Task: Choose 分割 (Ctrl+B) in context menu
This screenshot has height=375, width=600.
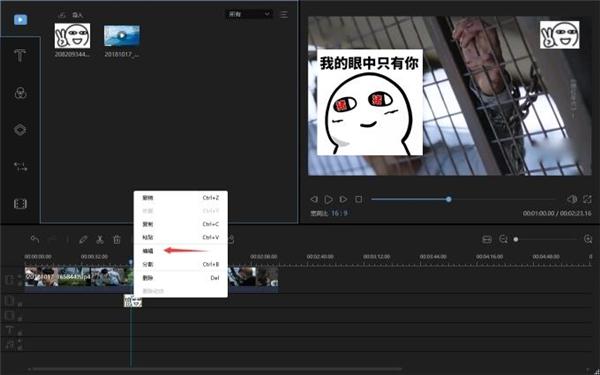Action: [x=181, y=264]
